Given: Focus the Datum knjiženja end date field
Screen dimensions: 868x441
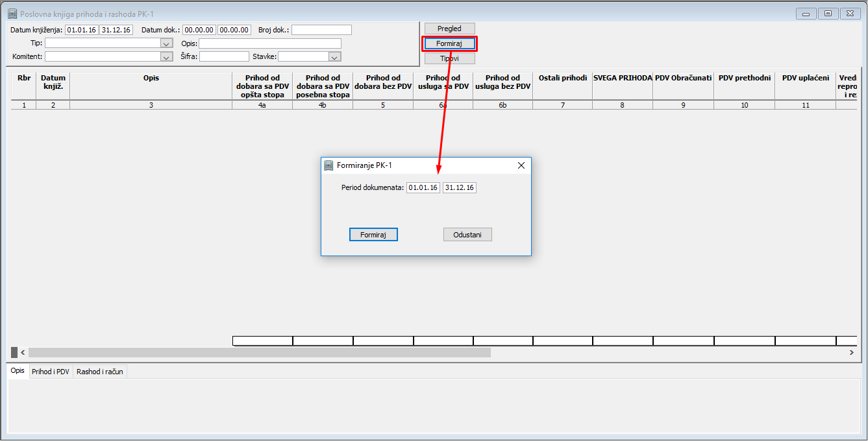Looking at the screenshot, I should [116, 30].
